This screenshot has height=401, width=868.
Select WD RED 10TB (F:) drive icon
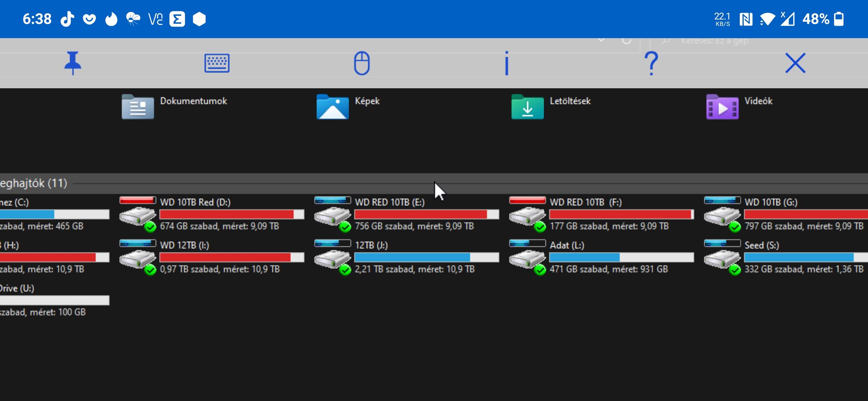coord(527,214)
